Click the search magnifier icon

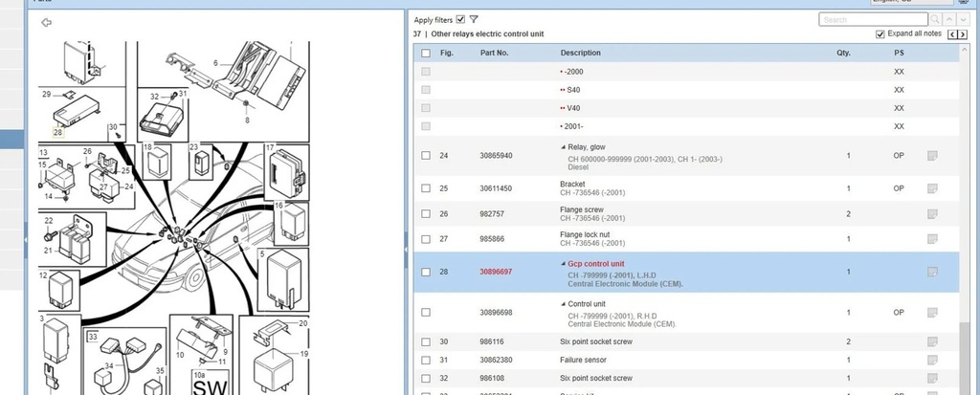tap(935, 19)
